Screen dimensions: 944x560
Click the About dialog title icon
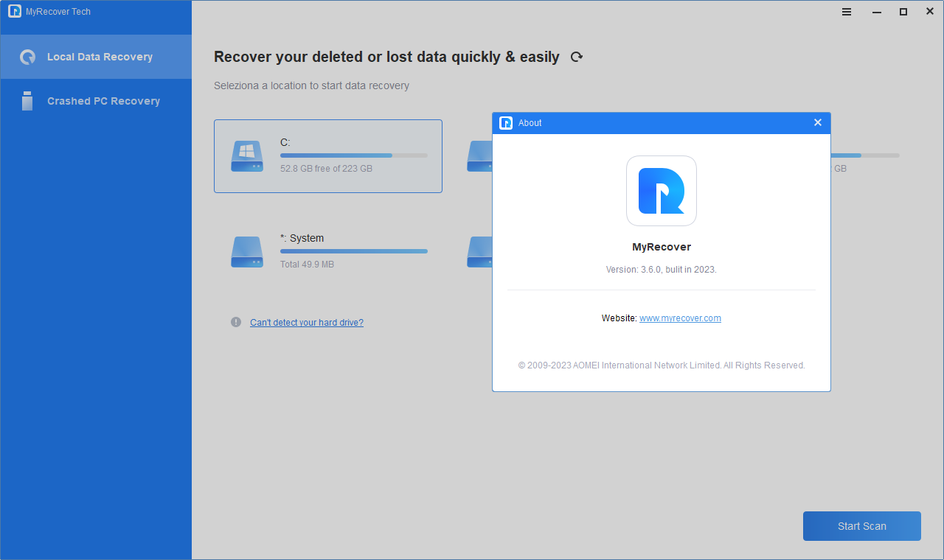point(506,123)
